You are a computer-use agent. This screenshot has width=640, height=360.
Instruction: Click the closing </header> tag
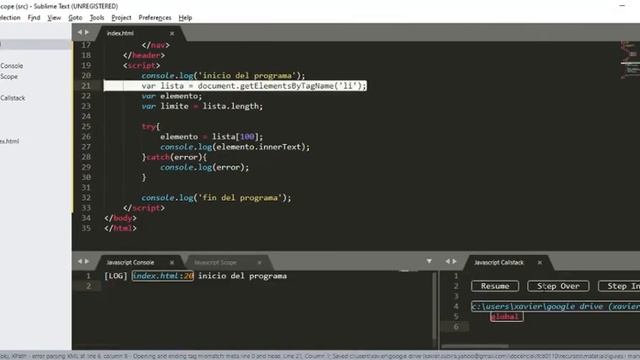coord(144,55)
